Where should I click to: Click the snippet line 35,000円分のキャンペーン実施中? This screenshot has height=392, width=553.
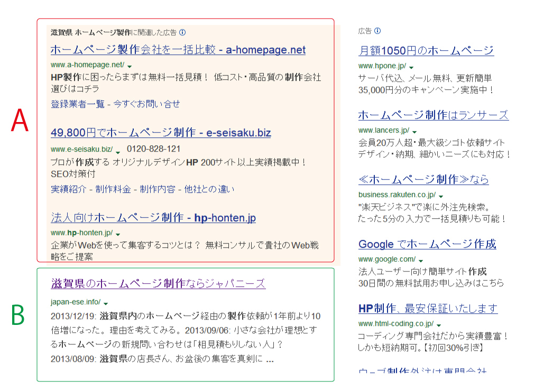coord(426,90)
